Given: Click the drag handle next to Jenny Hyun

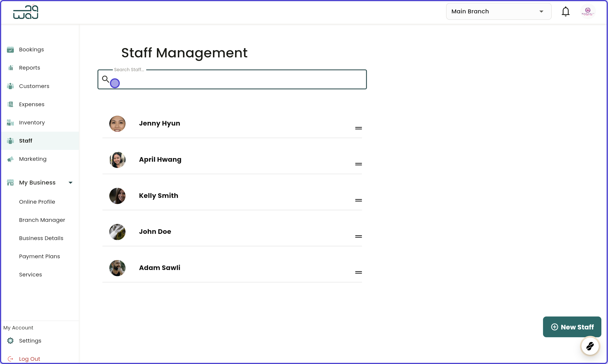Looking at the screenshot, I should [x=358, y=128].
